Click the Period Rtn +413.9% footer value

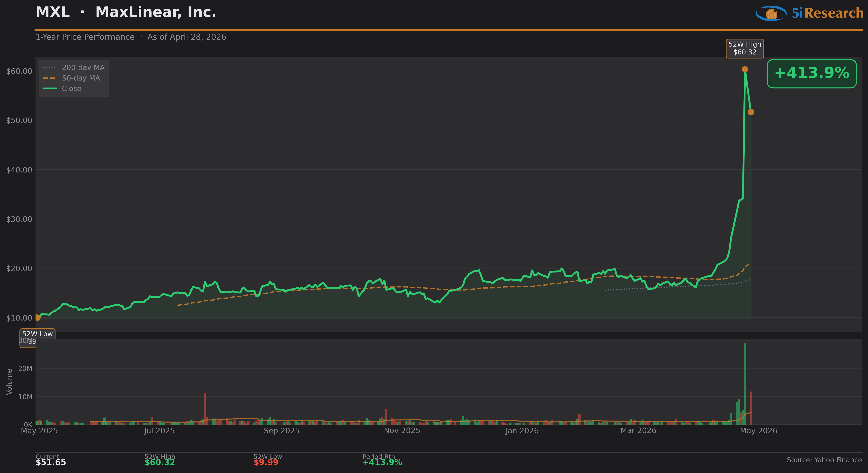382,462
